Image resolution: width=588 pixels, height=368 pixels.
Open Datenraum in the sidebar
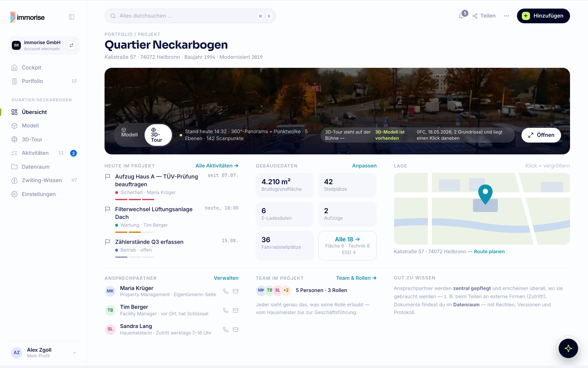[x=44, y=167]
